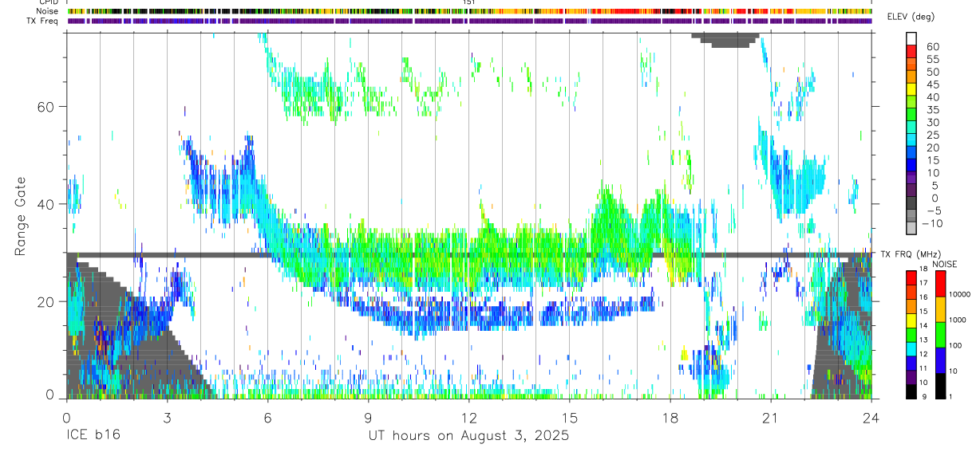
Task: Click the 3 tick on UT hours axis
Action: click(167, 418)
